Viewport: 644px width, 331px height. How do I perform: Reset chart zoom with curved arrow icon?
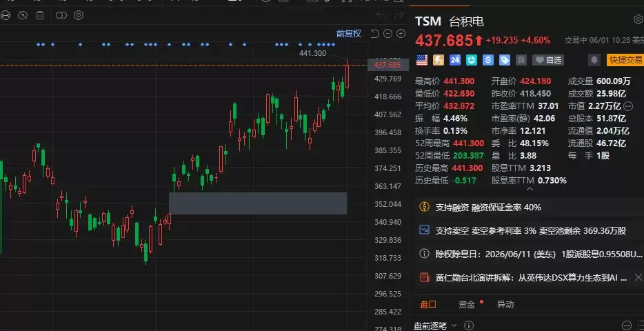click(374, 34)
